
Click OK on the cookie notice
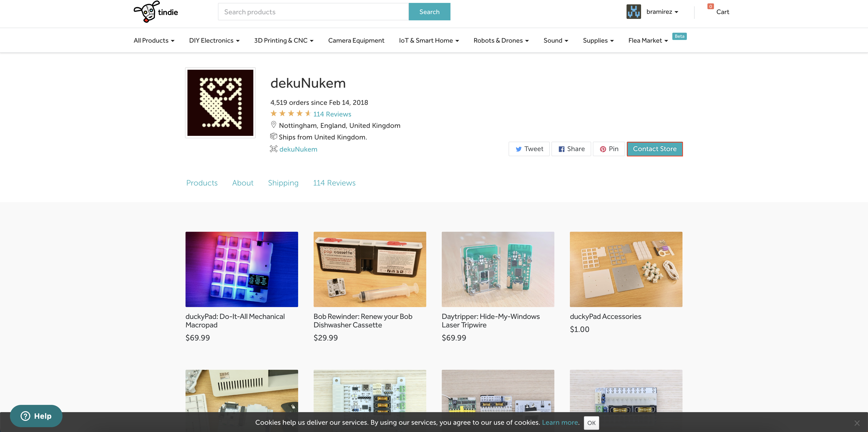[591, 423]
